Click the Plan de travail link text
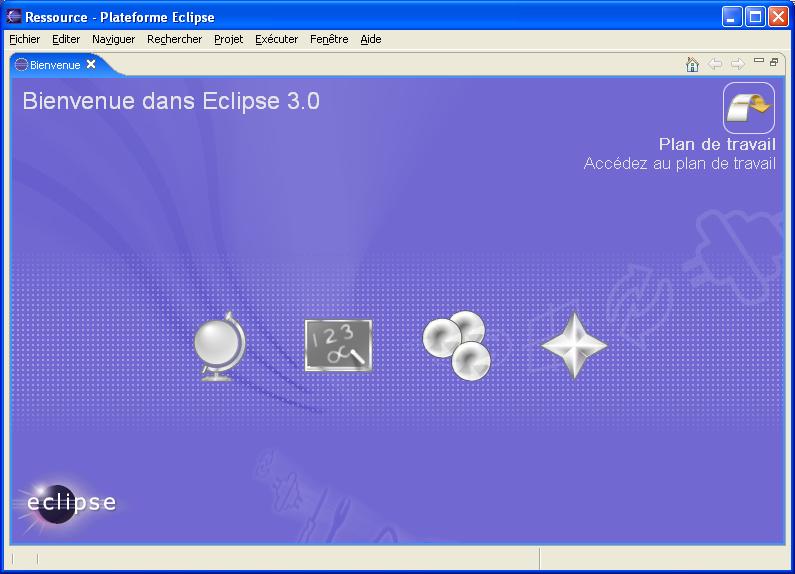Viewport: 795px width, 574px height. click(x=717, y=144)
